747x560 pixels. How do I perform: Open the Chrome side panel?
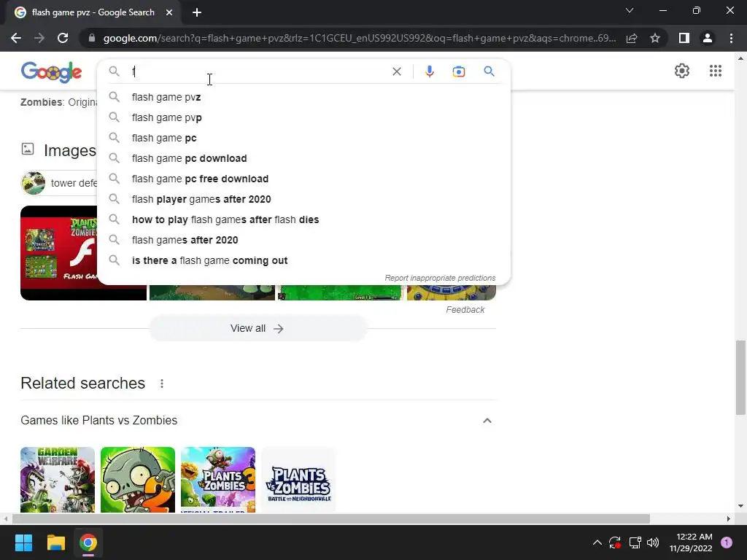tap(684, 38)
